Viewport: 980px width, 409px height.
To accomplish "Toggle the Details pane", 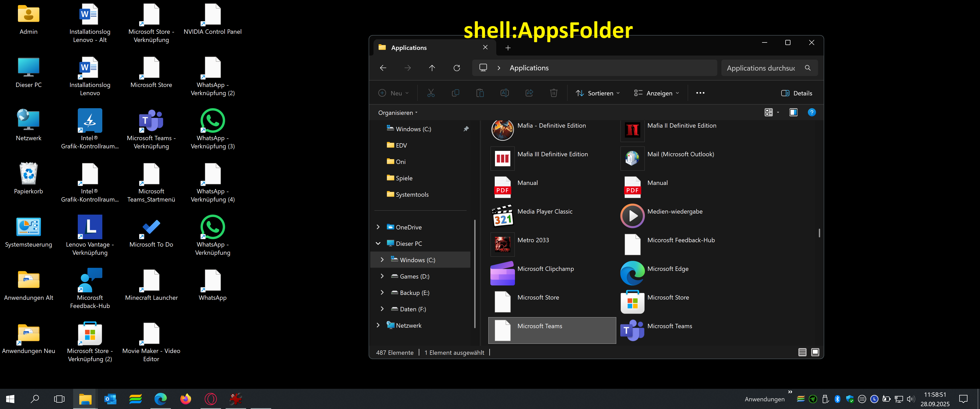I will pos(797,93).
